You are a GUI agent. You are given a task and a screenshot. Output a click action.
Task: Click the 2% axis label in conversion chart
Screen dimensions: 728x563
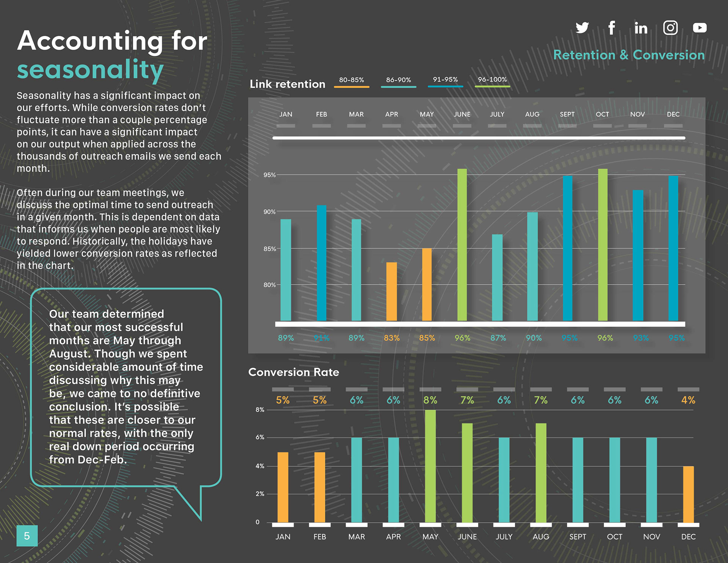tap(260, 494)
